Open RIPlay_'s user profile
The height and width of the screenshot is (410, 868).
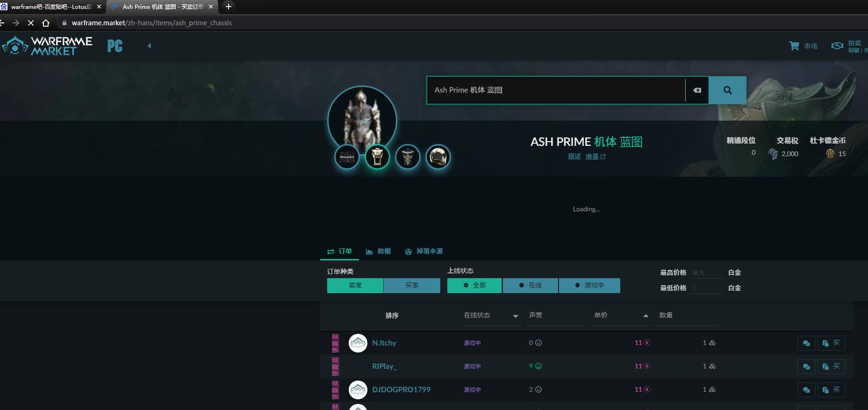[384, 366]
